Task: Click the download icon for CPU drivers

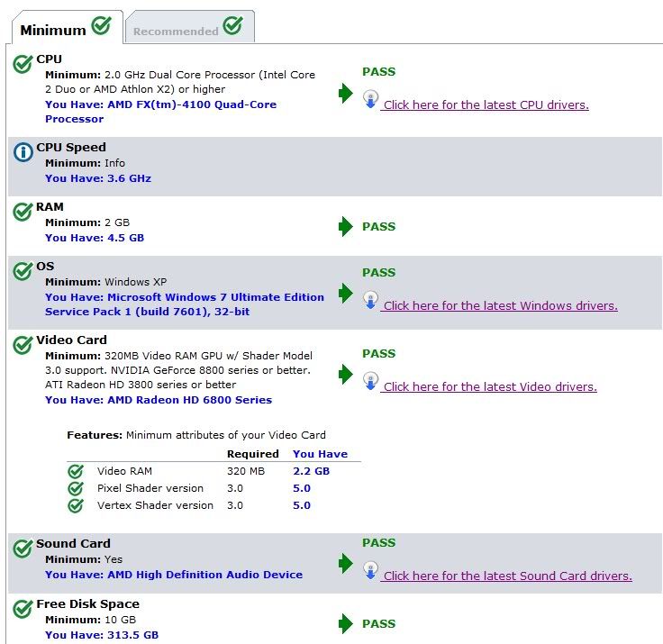Action: (x=370, y=99)
